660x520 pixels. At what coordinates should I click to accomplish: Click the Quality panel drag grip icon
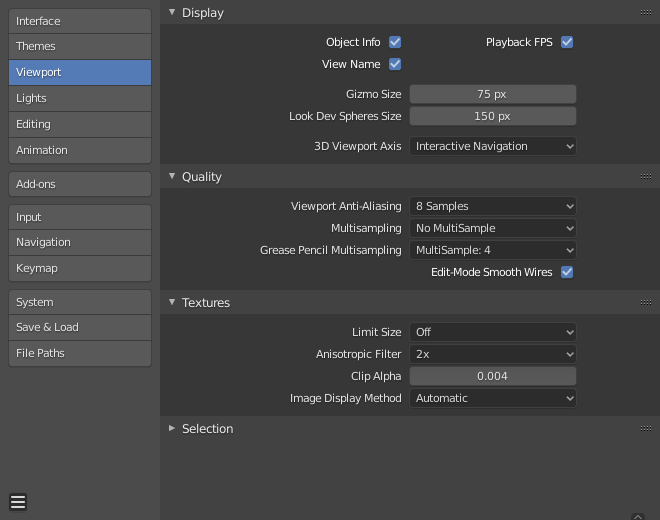pos(646,177)
